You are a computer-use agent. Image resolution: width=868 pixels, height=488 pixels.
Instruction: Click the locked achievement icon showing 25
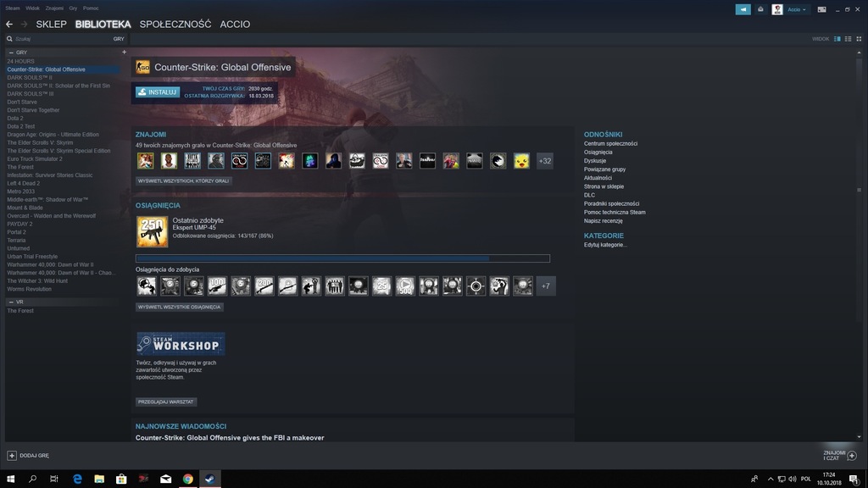click(x=381, y=286)
